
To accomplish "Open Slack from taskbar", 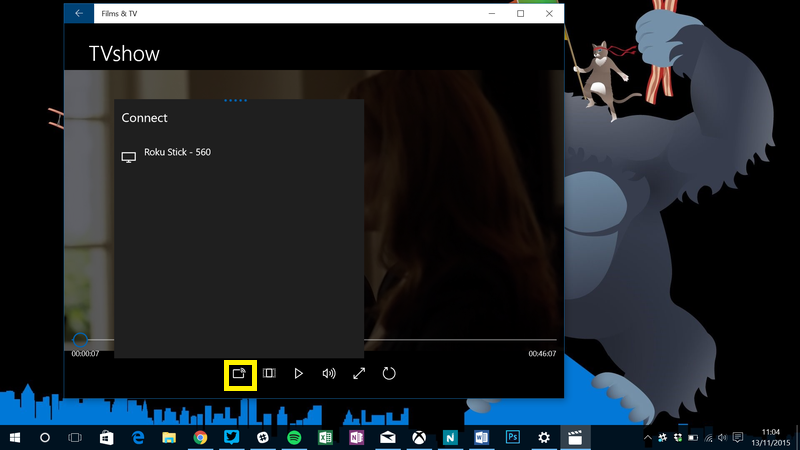I will (263, 438).
